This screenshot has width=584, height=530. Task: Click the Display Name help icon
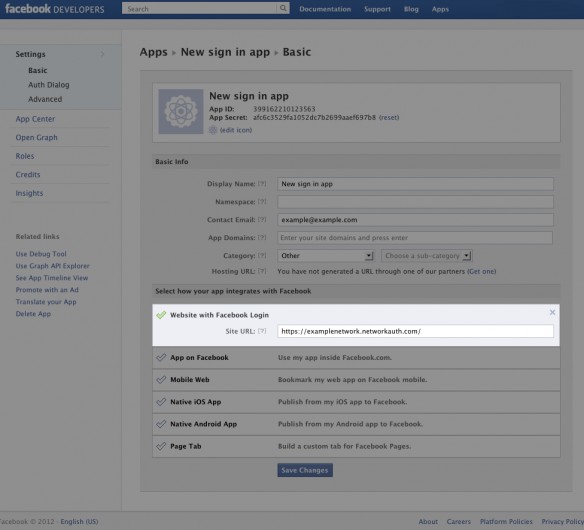coord(262,184)
